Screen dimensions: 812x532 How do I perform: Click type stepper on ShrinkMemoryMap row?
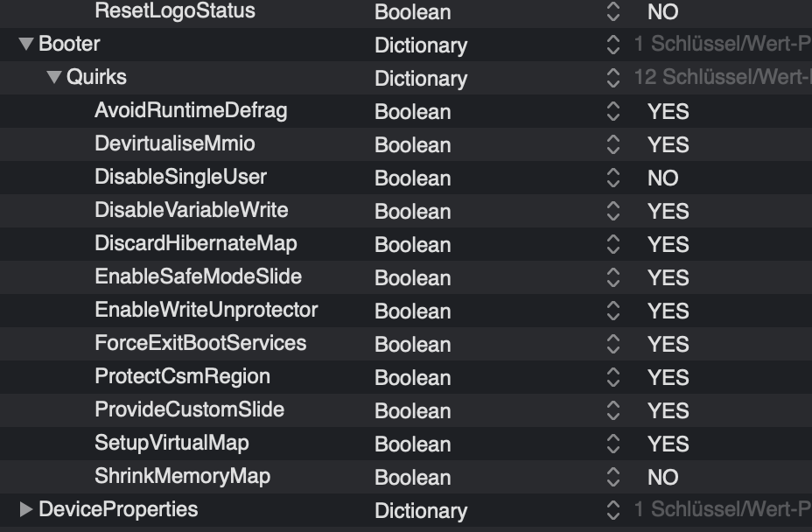coord(612,478)
